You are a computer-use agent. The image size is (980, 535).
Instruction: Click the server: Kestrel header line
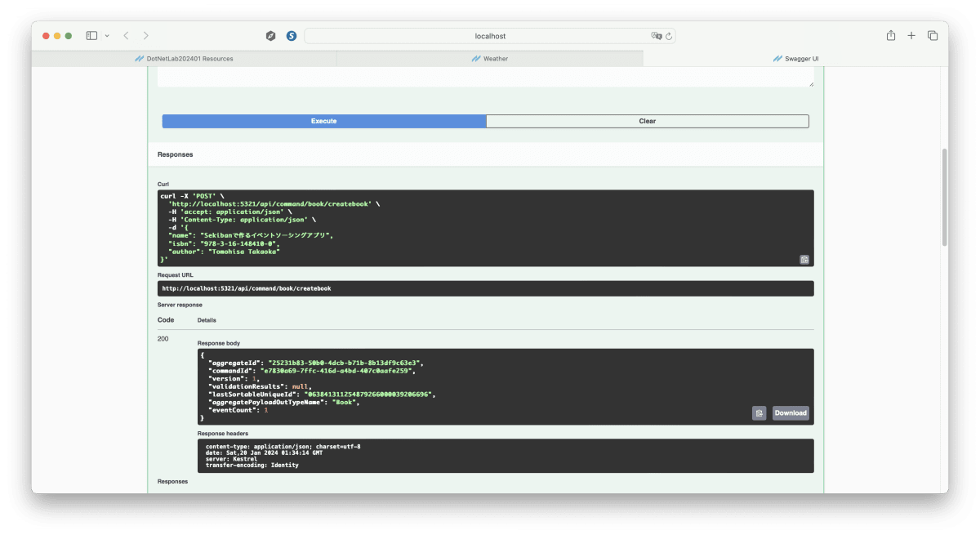[x=231, y=459]
